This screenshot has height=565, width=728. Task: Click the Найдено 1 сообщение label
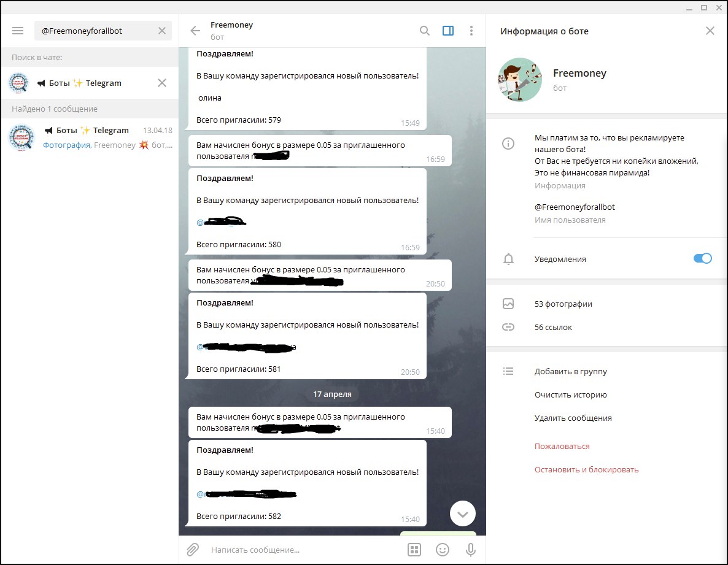pyautogui.click(x=55, y=109)
